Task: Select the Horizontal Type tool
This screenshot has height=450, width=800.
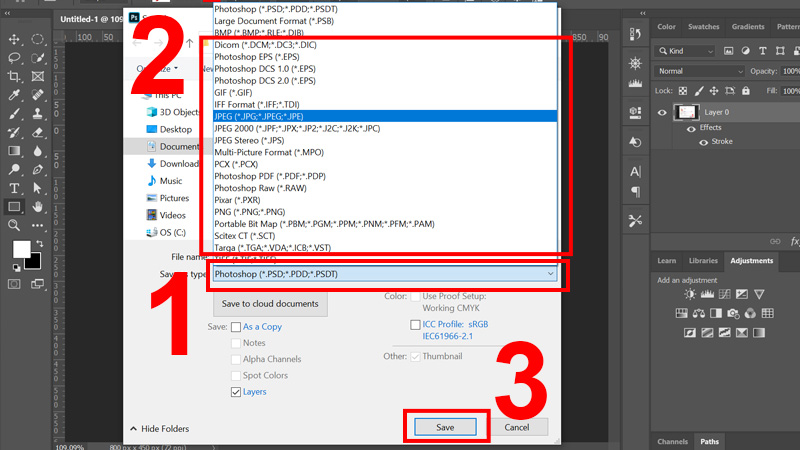Action: (14, 188)
